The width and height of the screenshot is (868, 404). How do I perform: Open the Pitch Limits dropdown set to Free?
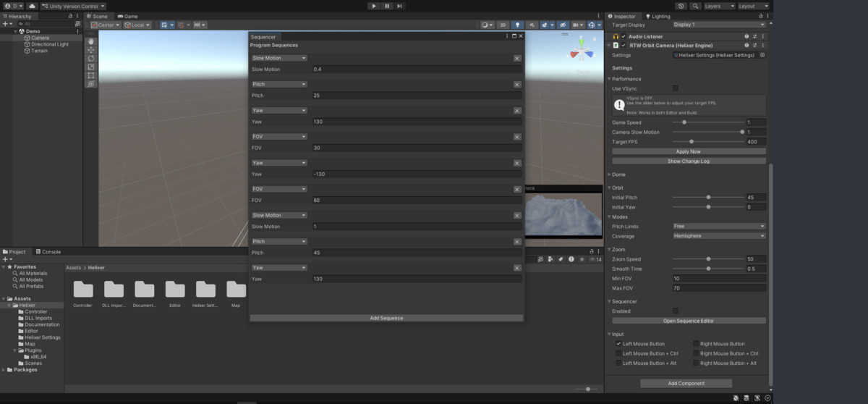(718, 227)
